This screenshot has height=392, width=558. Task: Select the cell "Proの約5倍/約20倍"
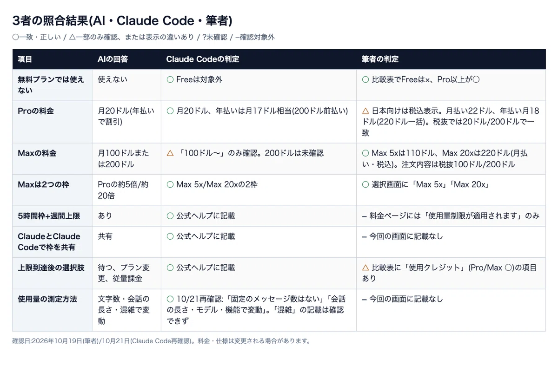126,190
